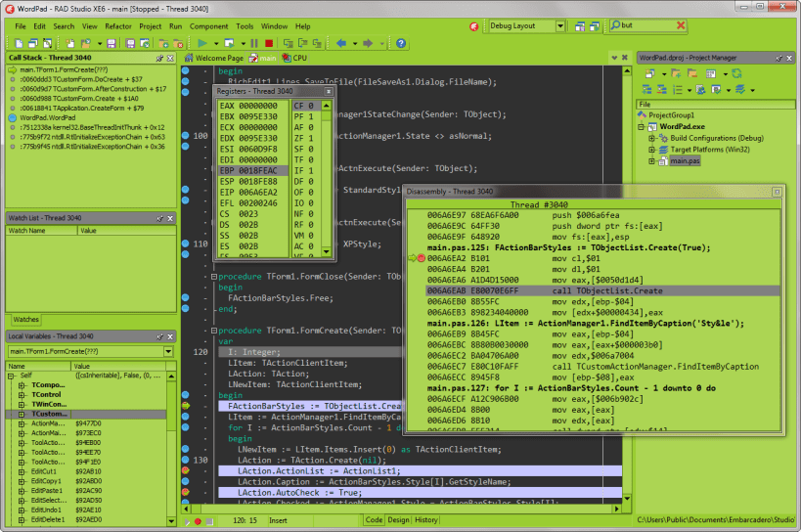Viewport: 801px width, 532px height.
Task: Click the blue back navigation arrow
Action: (x=341, y=43)
